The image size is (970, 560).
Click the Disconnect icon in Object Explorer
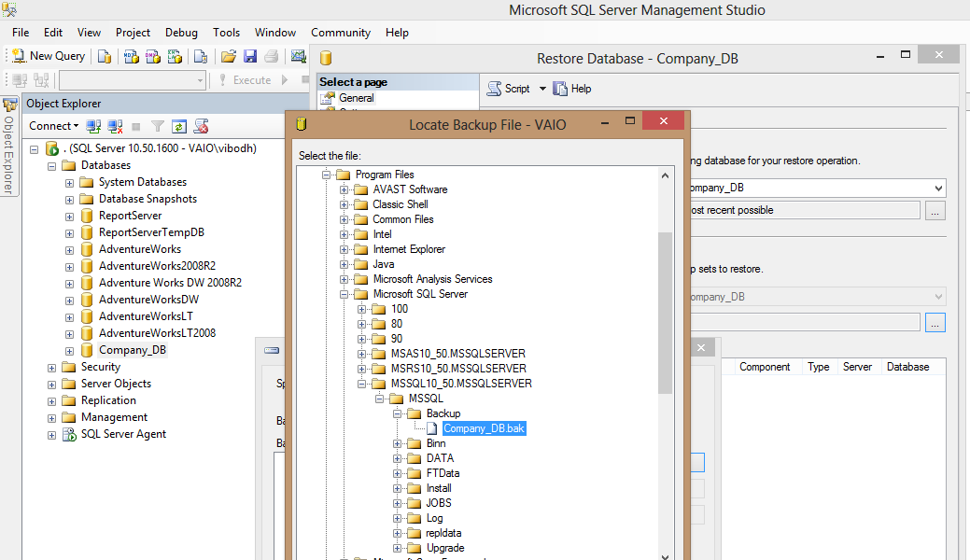pos(115,126)
